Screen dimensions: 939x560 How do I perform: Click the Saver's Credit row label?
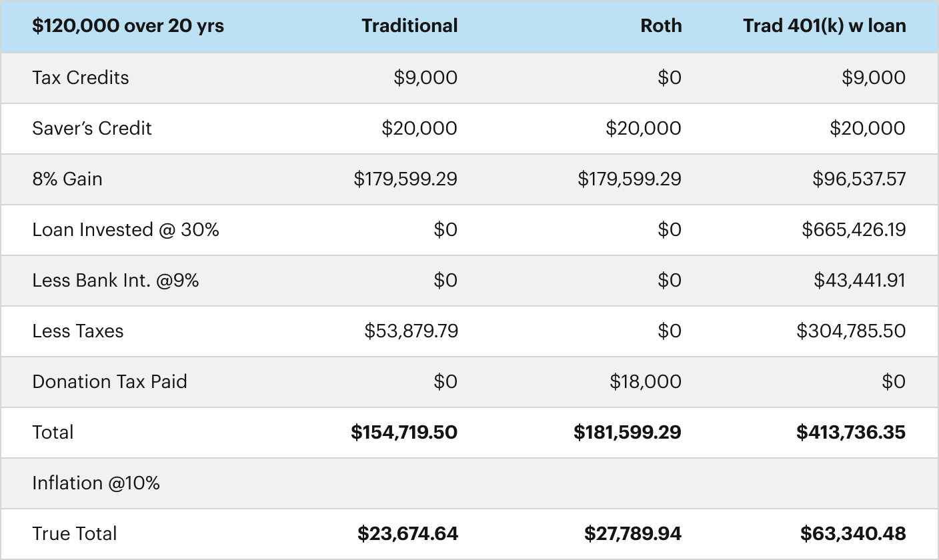pyautogui.click(x=92, y=128)
